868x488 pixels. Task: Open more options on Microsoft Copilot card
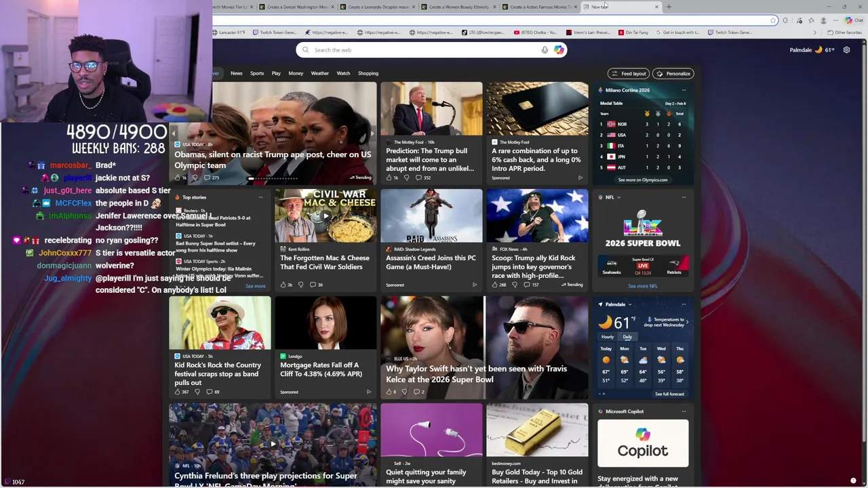click(684, 411)
